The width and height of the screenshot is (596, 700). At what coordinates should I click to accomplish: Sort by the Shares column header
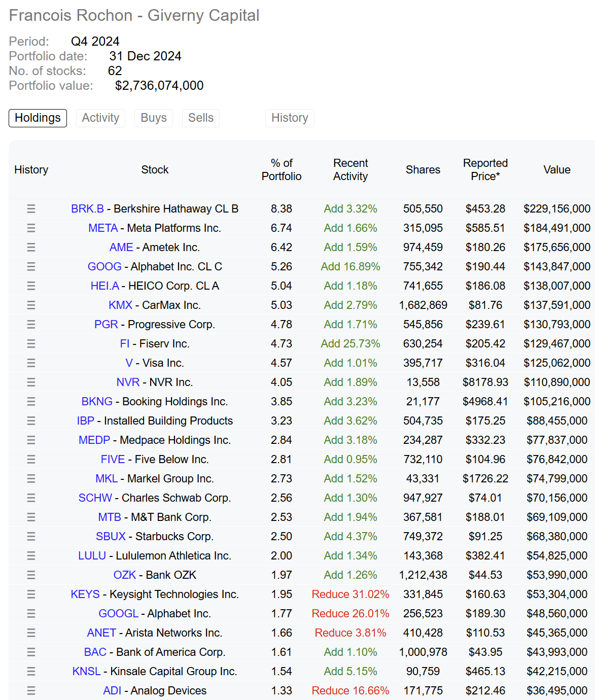pos(423,169)
